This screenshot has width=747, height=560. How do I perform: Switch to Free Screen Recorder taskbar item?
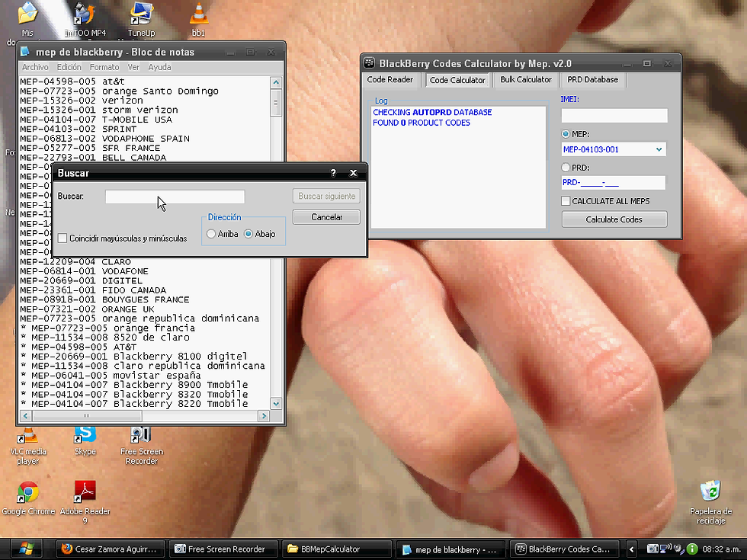223,549
